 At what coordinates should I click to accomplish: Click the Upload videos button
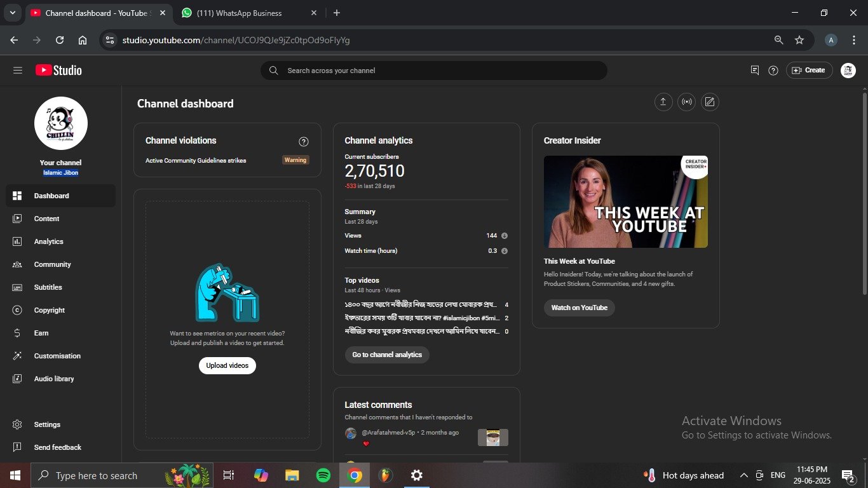pos(227,365)
